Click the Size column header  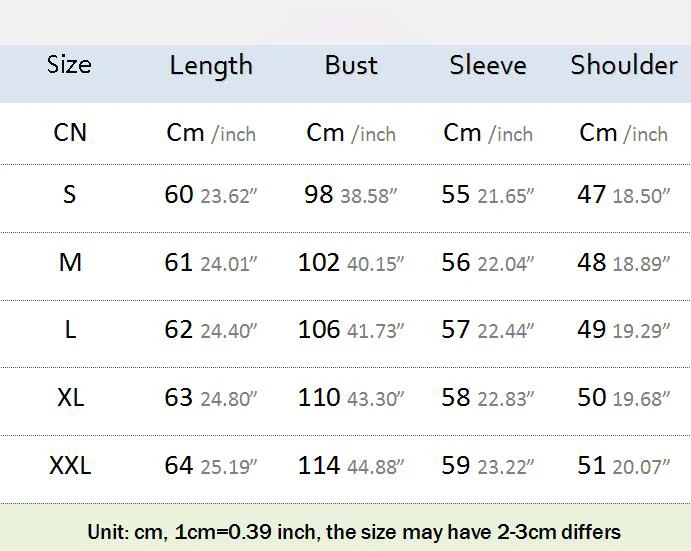coord(69,65)
